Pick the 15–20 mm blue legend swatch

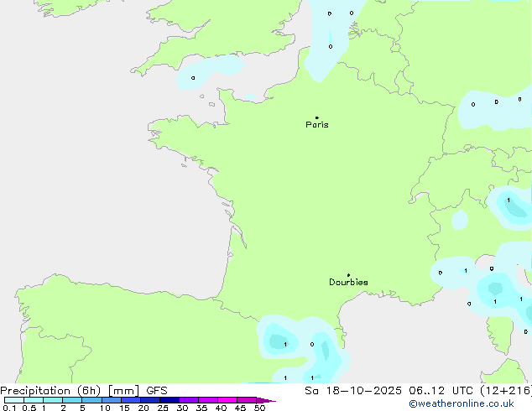(131, 400)
